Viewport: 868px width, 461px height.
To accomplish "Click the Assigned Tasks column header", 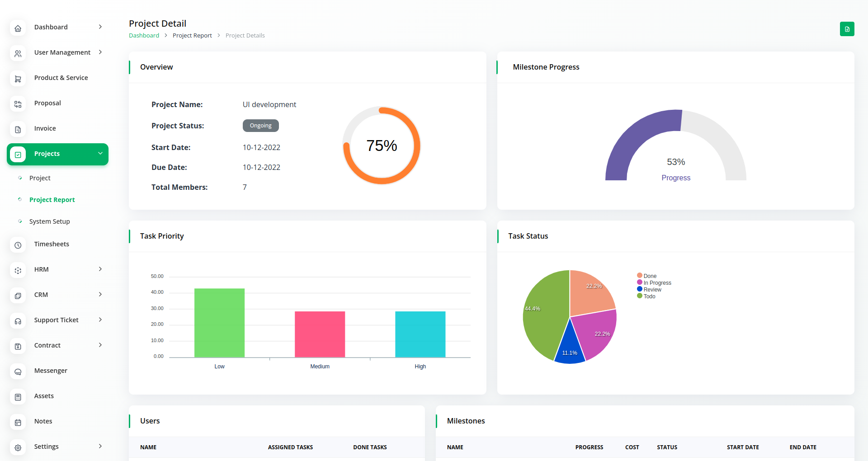I will [290, 447].
